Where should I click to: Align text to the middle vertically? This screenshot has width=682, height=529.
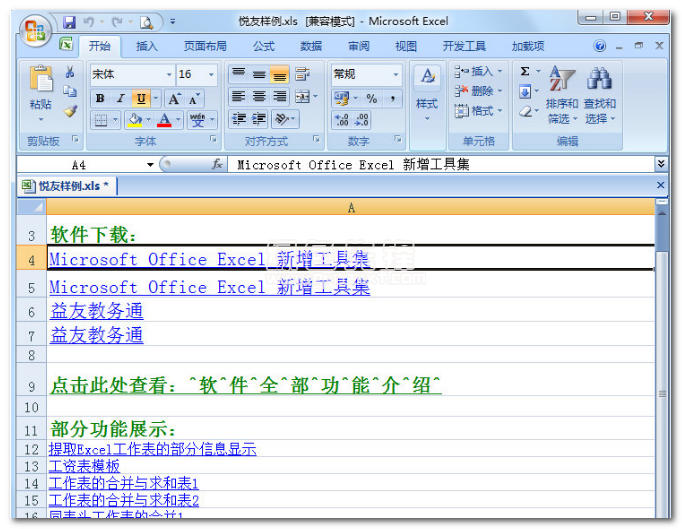[259, 74]
